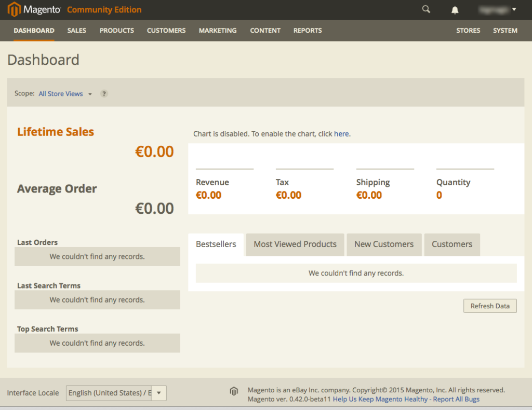The image size is (532, 410).
Task: Open the Customers menu in navigation bar
Action: point(166,31)
